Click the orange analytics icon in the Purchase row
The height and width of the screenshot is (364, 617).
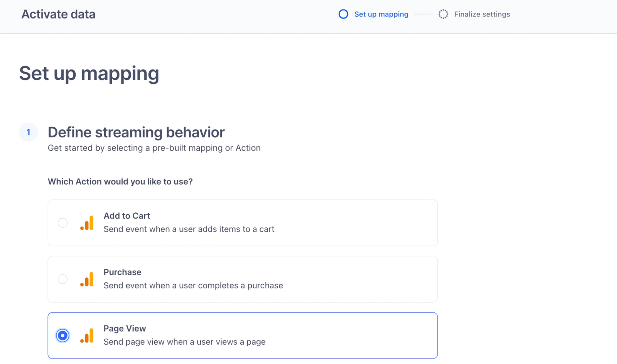tap(87, 279)
